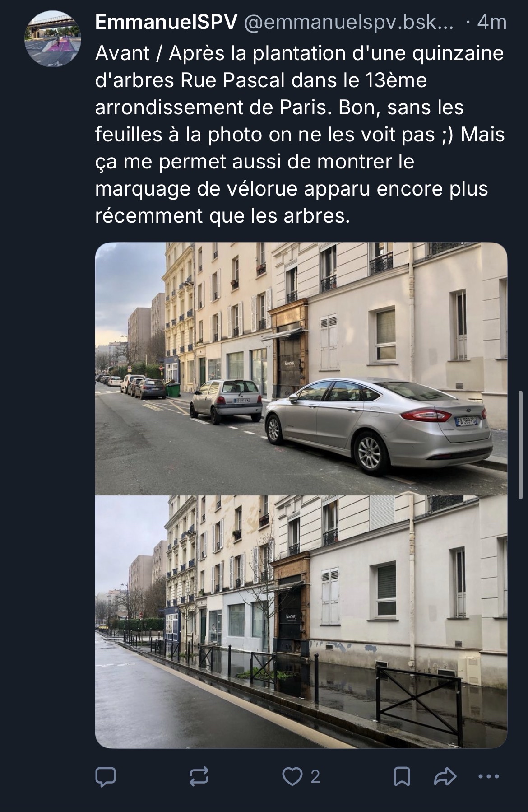Click the scrollbar thumb on the right edge
528x812 pixels.
[520, 445]
